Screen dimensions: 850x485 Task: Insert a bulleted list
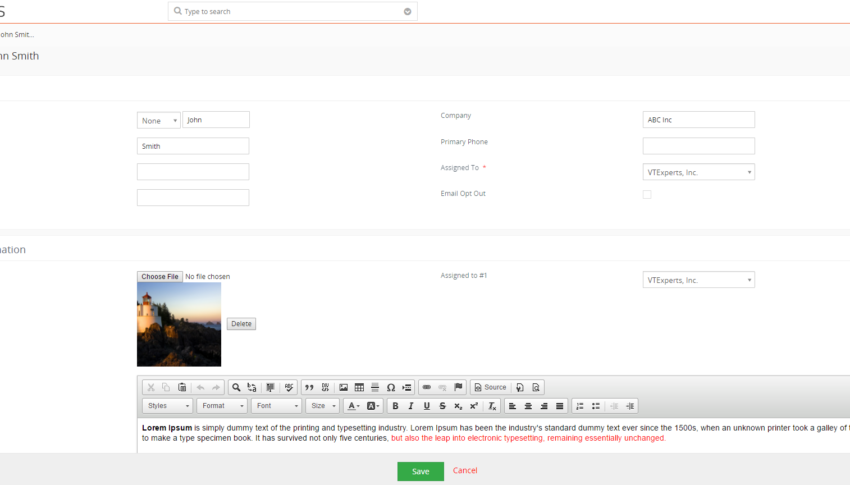(596, 406)
